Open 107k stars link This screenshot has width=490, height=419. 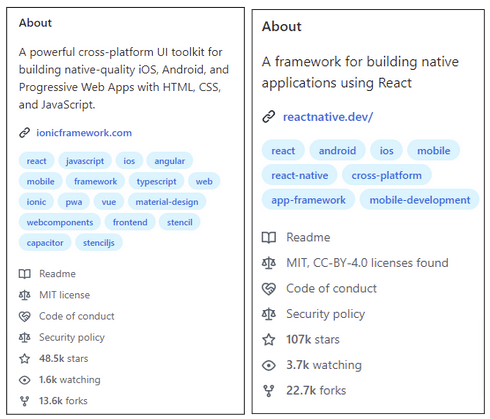313,340
